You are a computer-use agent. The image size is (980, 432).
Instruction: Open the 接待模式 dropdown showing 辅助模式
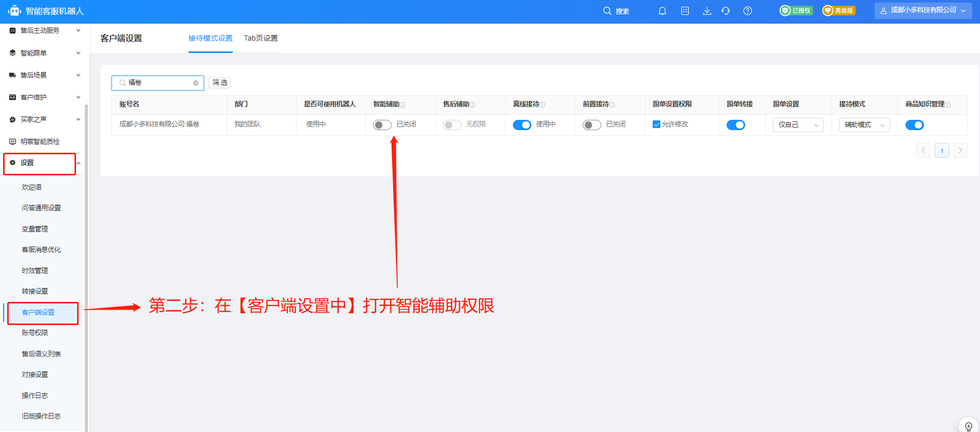(864, 125)
